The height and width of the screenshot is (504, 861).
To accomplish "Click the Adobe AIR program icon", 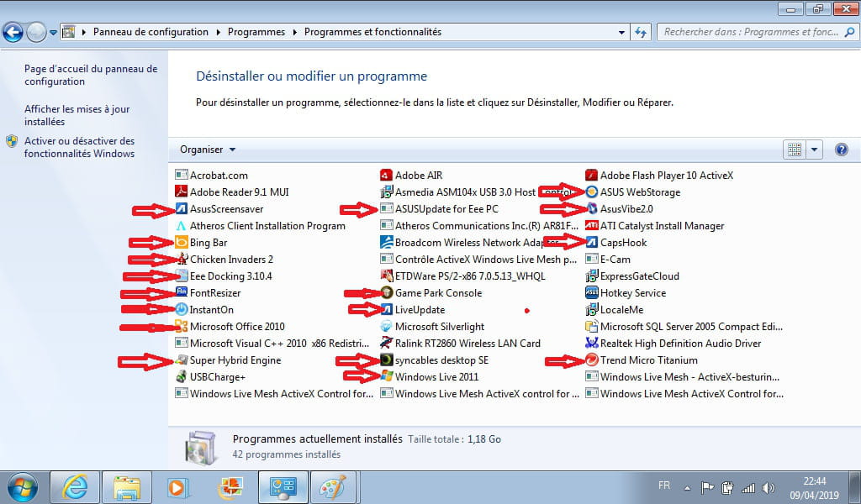I will pos(386,175).
